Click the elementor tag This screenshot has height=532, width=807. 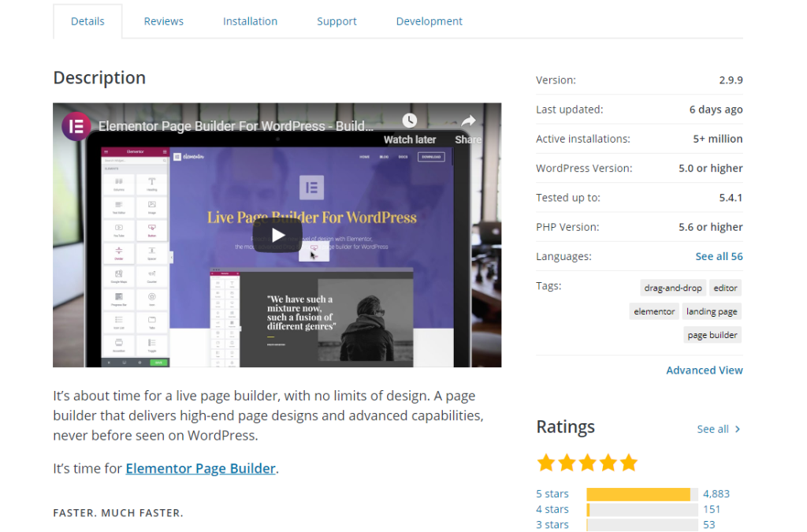pos(654,311)
